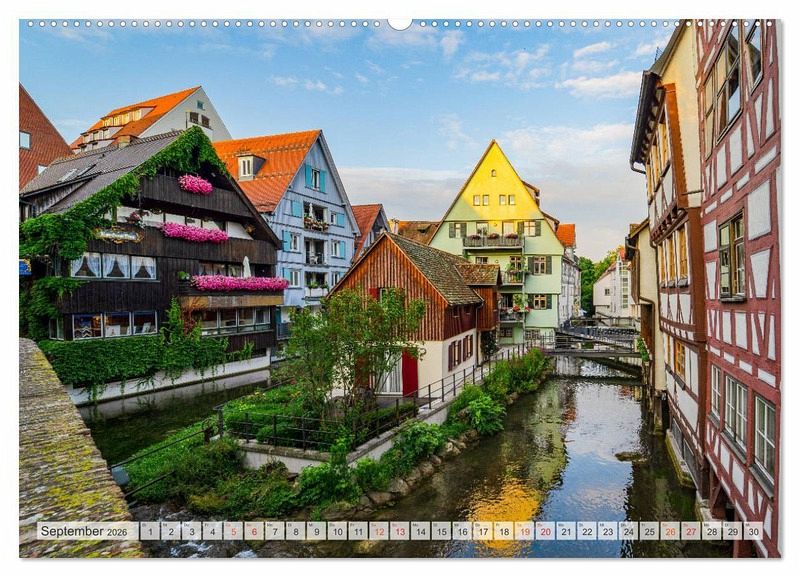800x577 pixels.
Task: Pick day 18 in the date row
Action: coord(503,531)
